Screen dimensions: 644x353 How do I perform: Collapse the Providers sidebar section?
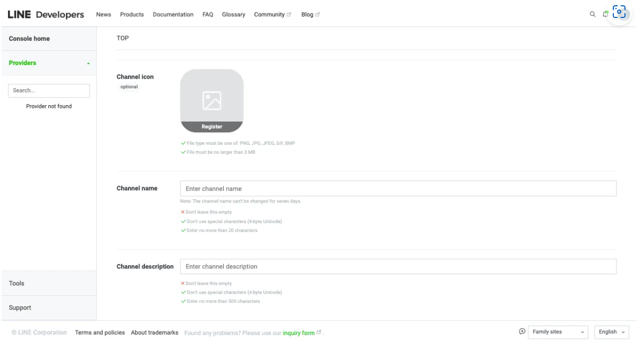point(88,63)
